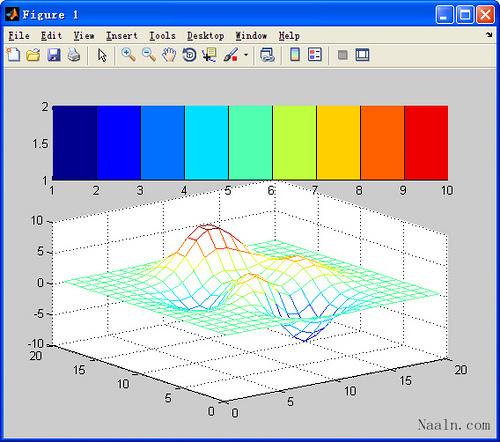Save the figure with floppy disk icon
Screen dimensions: 500x442
[54, 55]
